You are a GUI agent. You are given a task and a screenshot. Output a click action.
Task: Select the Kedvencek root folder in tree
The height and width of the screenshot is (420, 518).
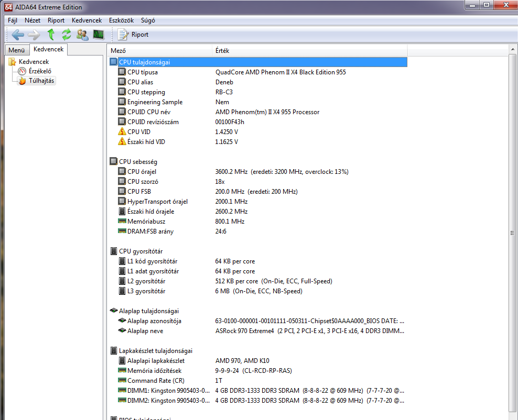coord(34,62)
